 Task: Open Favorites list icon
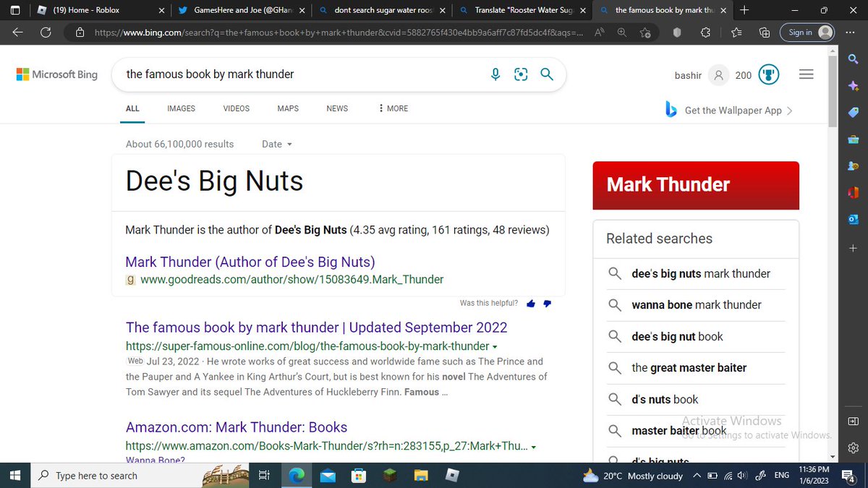(x=736, y=33)
